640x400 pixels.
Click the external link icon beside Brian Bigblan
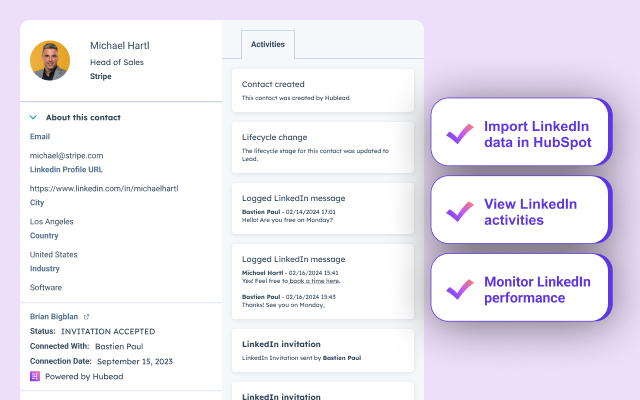[x=86, y=316]
